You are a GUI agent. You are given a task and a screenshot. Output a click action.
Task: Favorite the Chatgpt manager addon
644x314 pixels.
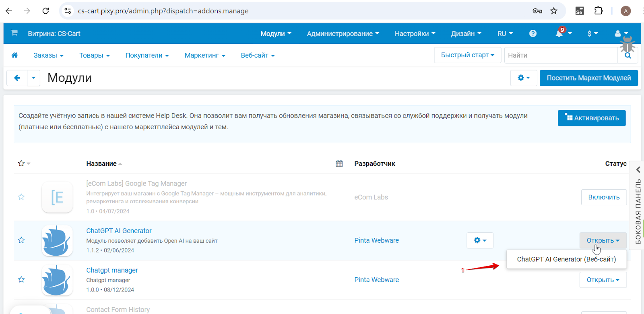[x=21, y=279]
